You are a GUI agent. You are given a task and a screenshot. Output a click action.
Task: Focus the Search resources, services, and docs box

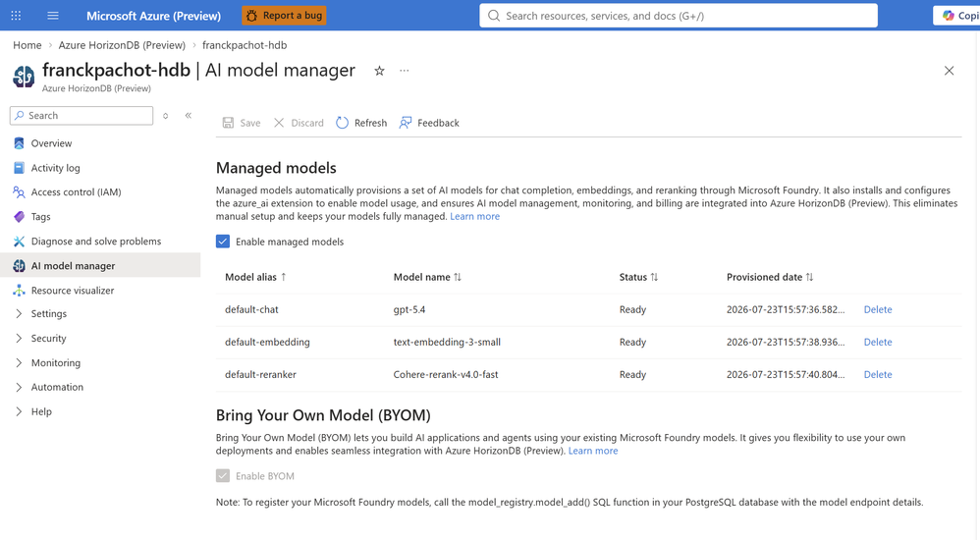click(679, 16)
